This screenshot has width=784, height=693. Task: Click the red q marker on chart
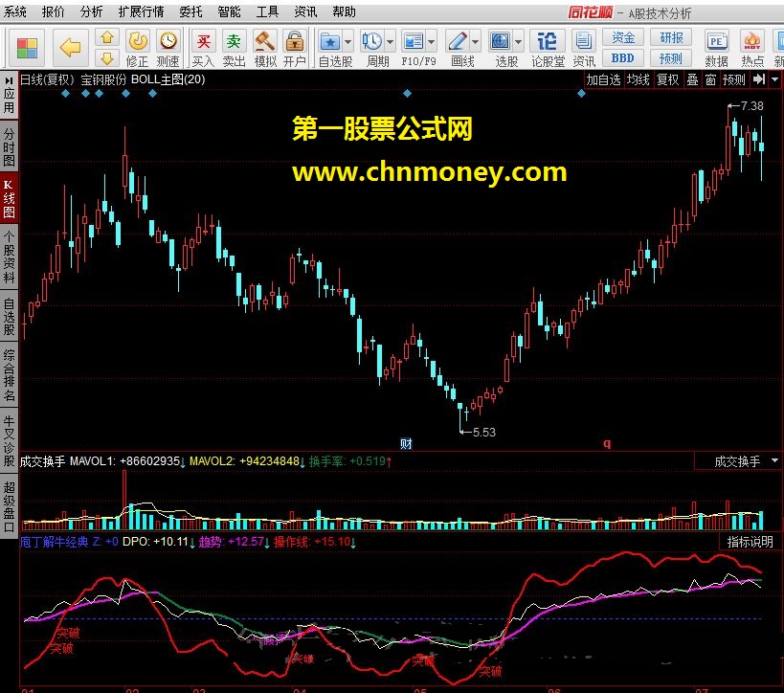pyautogui.click(x=607, y=443)
